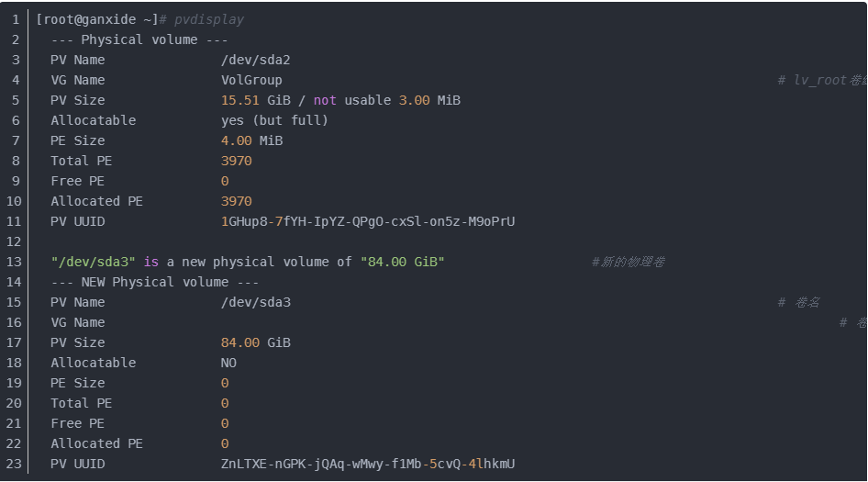Click the "yes (but full)" Allocatable value
Image resolution: width=868 pixels, height=482 pixels.
(x=274, y=120)
